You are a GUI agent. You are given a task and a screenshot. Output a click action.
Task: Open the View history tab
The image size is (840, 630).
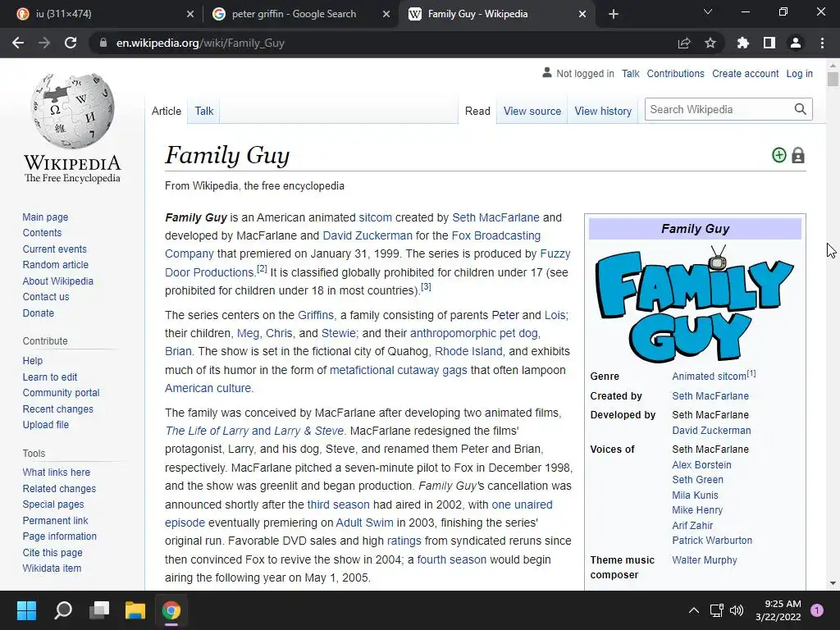(x=603, y=111)
